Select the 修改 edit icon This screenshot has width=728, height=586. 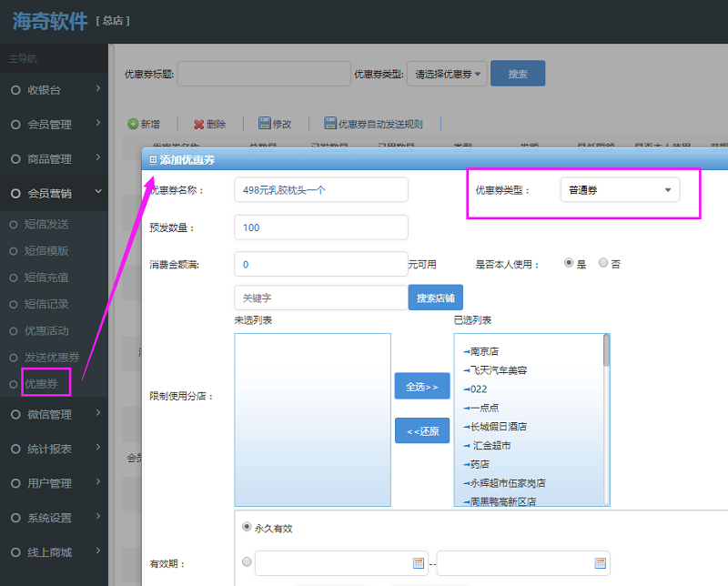pyautogui.click(x=264, y=122)
